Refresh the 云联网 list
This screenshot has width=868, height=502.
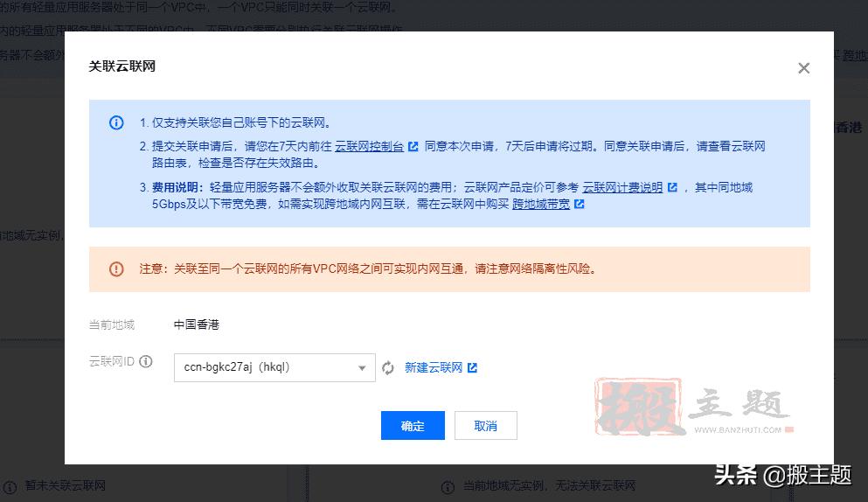click(388, 368)
